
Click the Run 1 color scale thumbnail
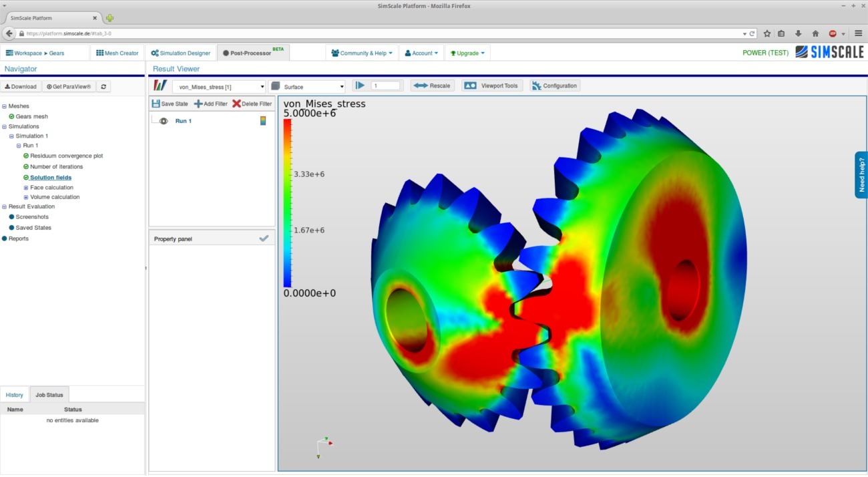coord(262,121)
